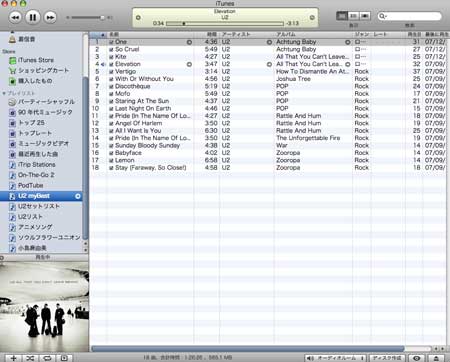Switch to album grouped view icon
Viewport: 450px width, 362px height.
tap(353, 16)
